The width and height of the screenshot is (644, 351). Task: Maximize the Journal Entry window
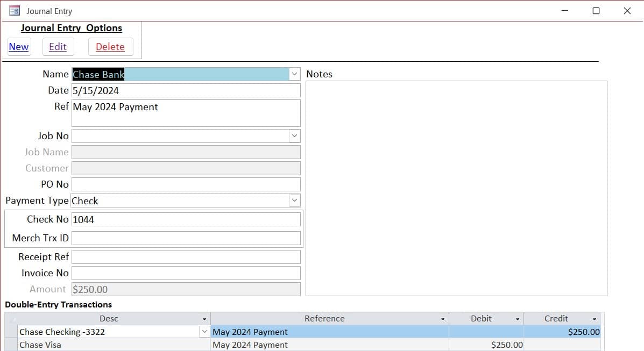pyautogui.click(x=596, y=11)
